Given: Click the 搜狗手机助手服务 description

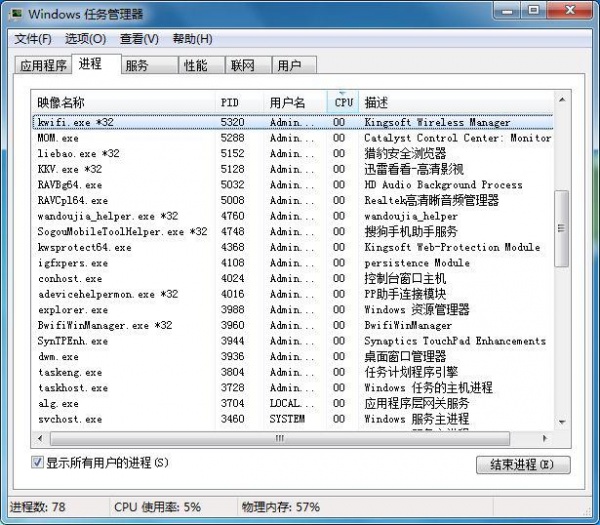Looking at the screenshot, I should click(411, 232).
